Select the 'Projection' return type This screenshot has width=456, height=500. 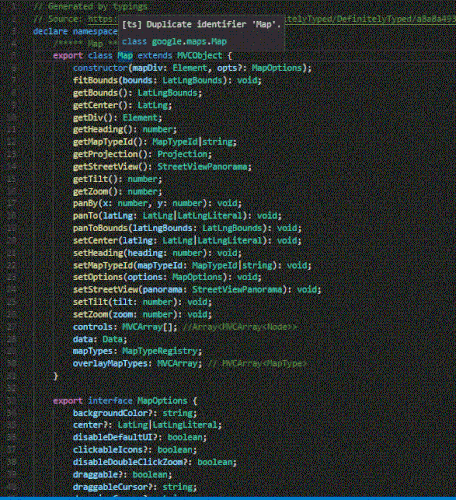pos(182,154)
